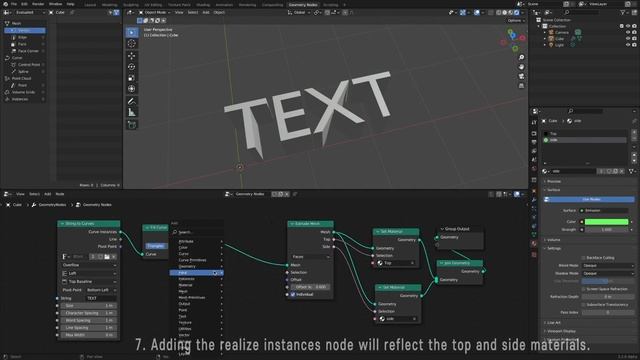Open the Material properties tab icon
The height and width of the screenshot is (360, 640).
point(534,244)
